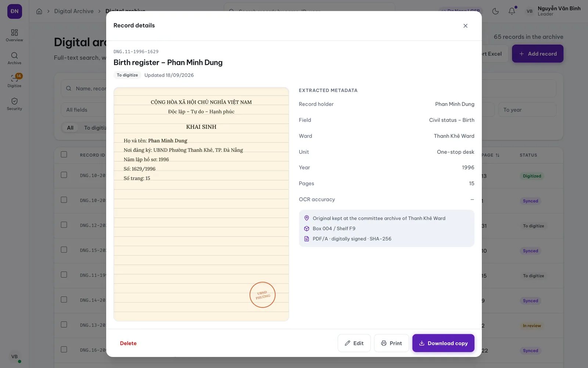Click the STATUS column header
588x368 pixels.
click(528, 155)
